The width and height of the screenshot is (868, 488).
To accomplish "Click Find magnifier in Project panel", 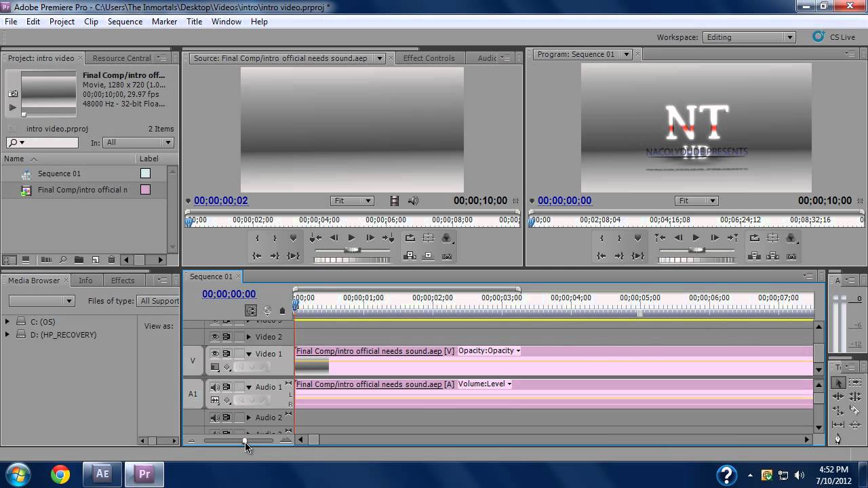I will [x=62, y=260].
